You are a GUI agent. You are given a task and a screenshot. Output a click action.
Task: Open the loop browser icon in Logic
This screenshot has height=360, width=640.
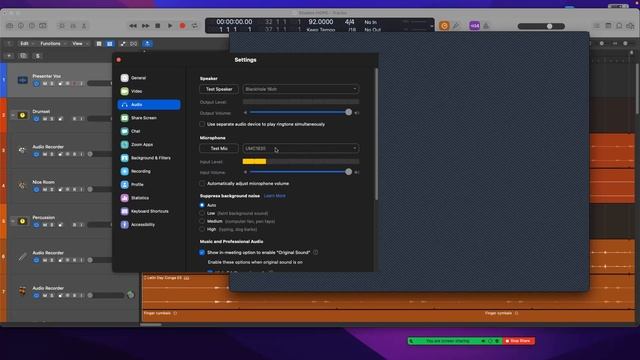619,26
